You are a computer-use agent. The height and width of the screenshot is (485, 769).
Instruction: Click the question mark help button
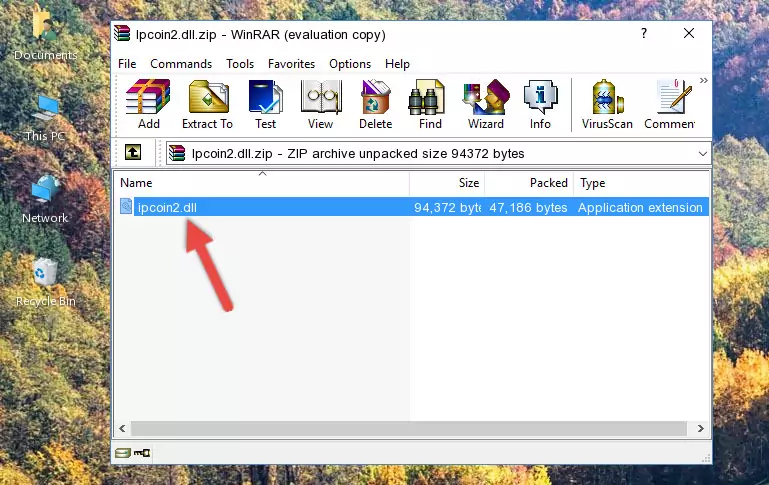(x=644, y=33)
